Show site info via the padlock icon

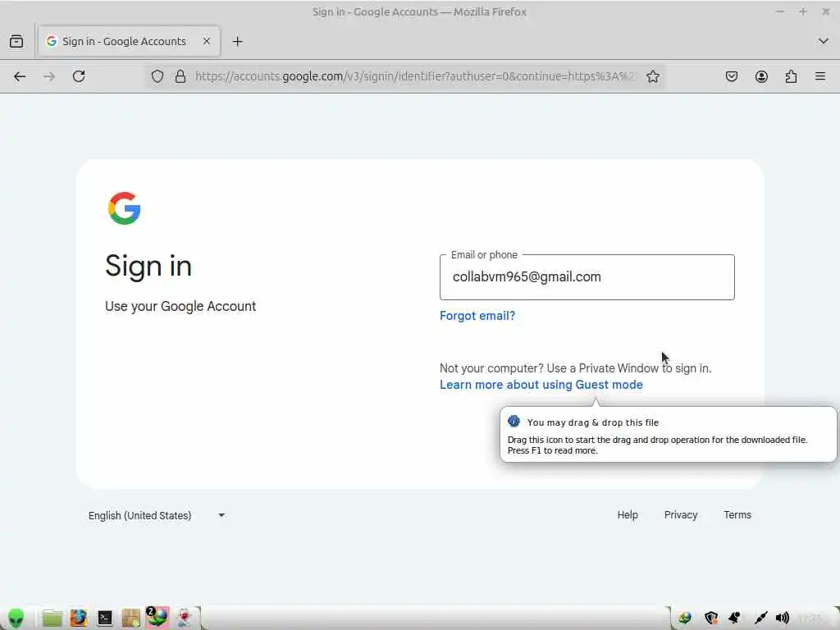(180, 76)
